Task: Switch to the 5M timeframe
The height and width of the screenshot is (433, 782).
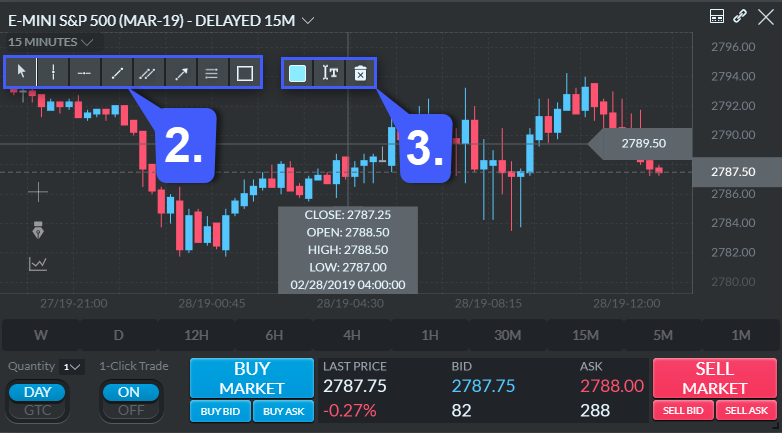Action: 663,335
